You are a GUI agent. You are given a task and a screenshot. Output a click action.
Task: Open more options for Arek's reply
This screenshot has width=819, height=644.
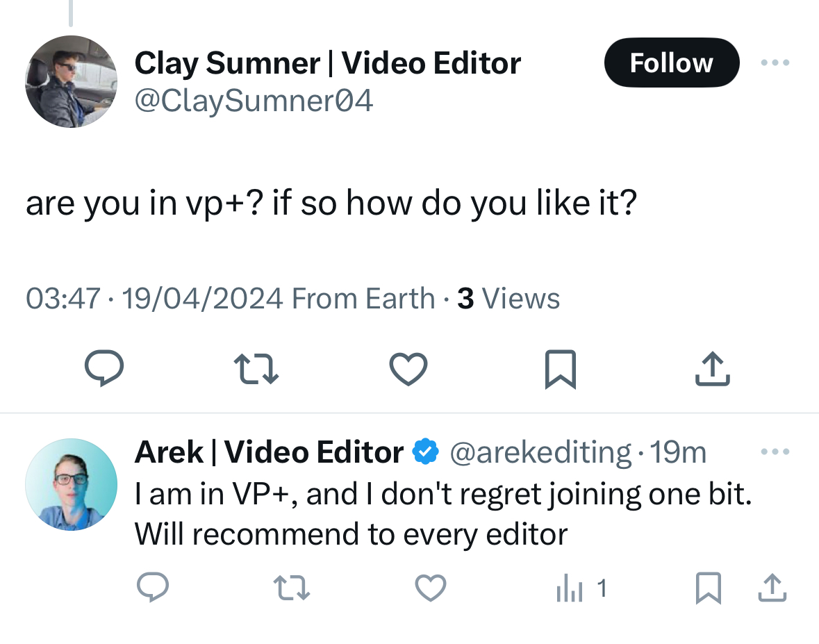pyautogui.click(x=775, y=452)
